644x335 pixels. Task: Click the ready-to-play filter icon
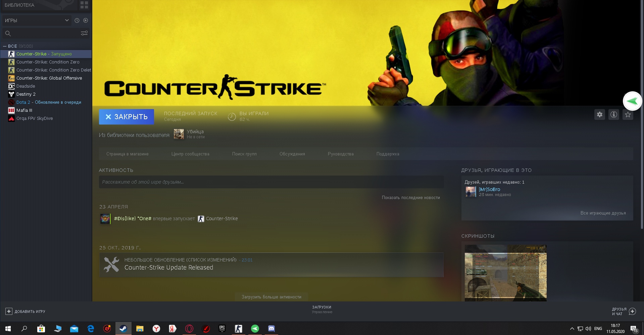[86, 20]
